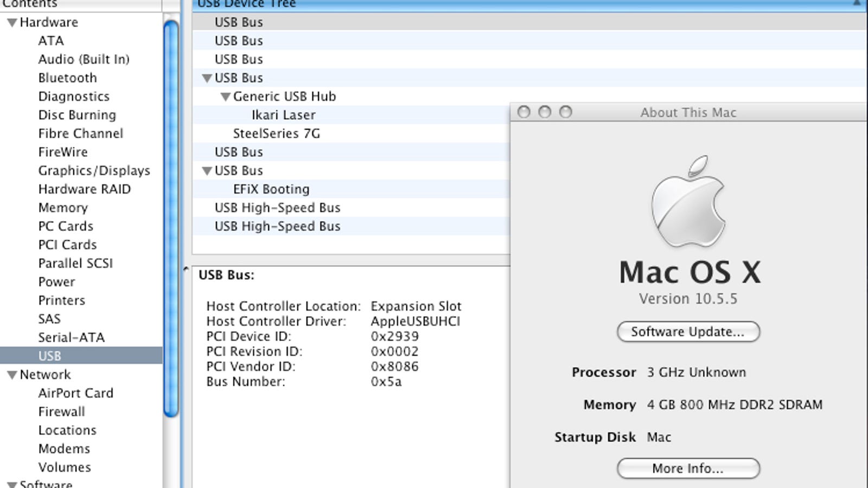Open AirPort Card under Network

pyautogui.click(x=75, y=393)
